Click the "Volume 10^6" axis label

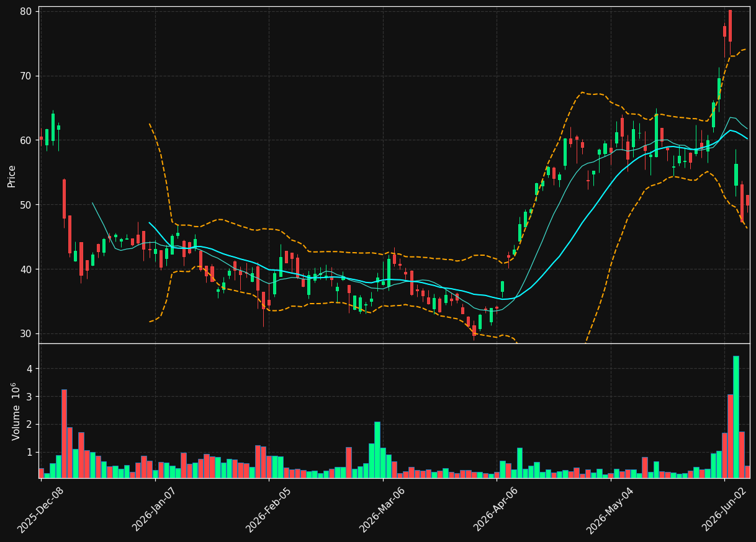pyautogui.click(x=15, y=411)
